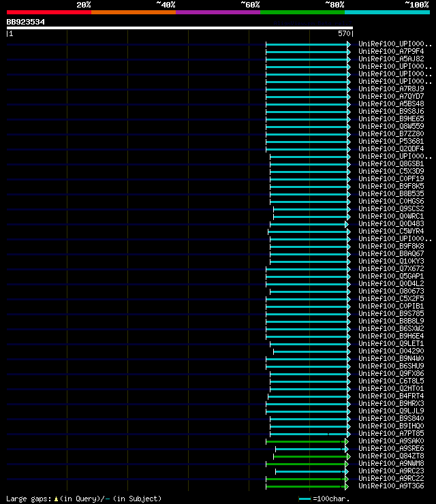The width and height of the screenshot is (436, 504).
Task: View the UniRef100_C6T8L5 alignment label
Action: pyautogui.click(x=391, y=381)
